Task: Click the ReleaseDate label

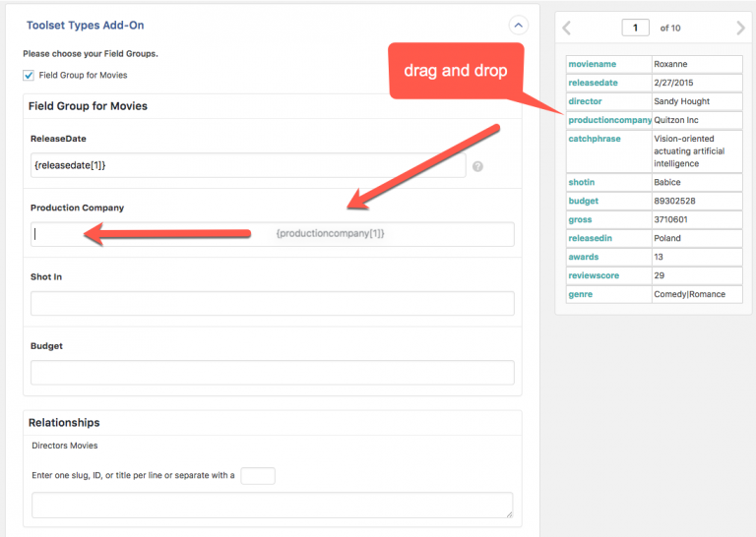Action: coord(58,139)
